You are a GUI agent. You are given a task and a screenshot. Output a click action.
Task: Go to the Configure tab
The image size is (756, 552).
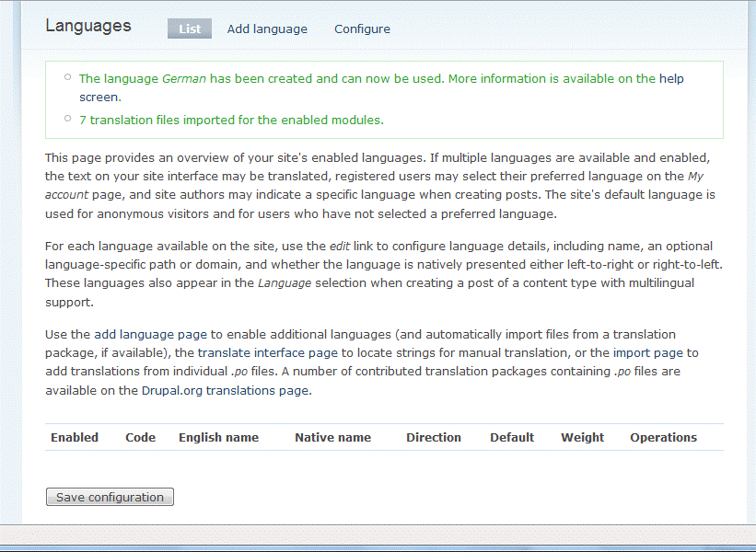click(362, 29)
